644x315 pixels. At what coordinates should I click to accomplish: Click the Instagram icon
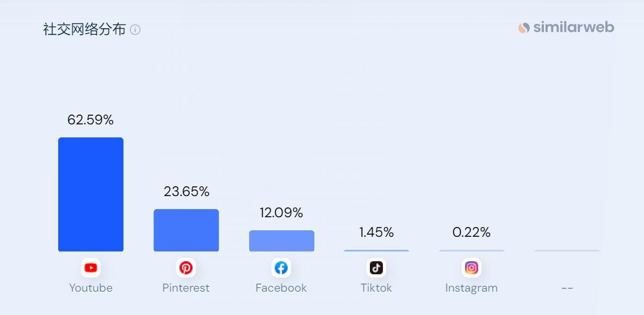[x=472, y=268]
